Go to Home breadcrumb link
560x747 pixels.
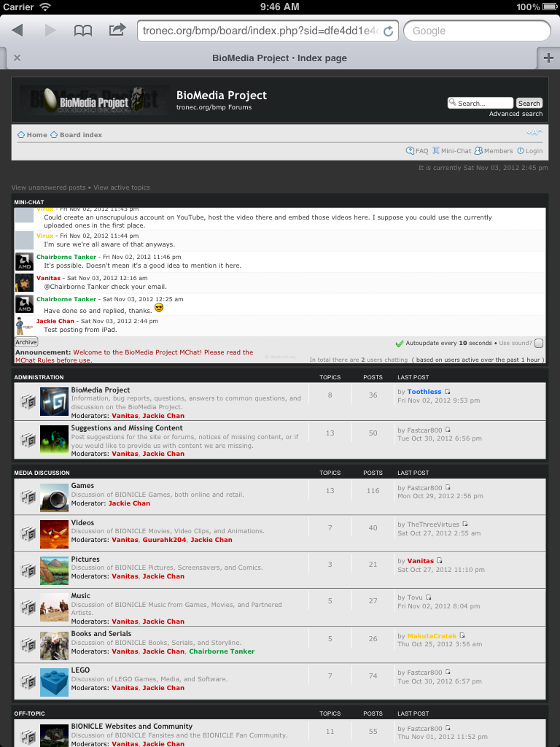click(36, 135)
